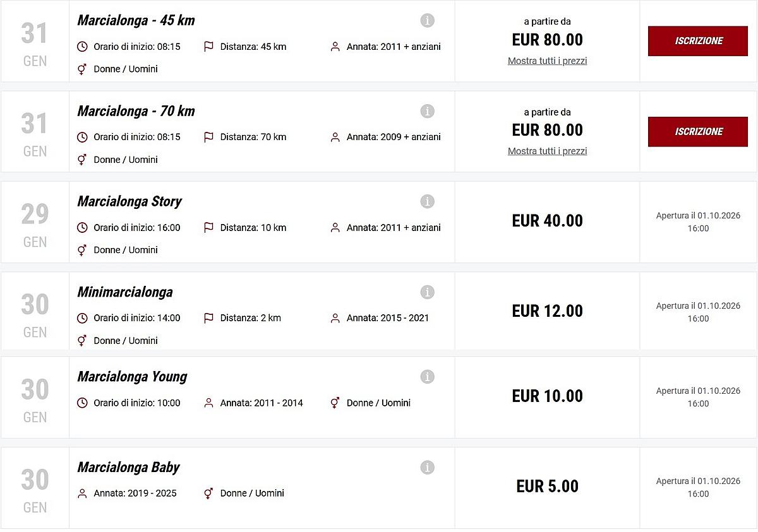The image size is (758, 532).
Task: Select the Minimarcialonga event title
Action: click(125, 292)
